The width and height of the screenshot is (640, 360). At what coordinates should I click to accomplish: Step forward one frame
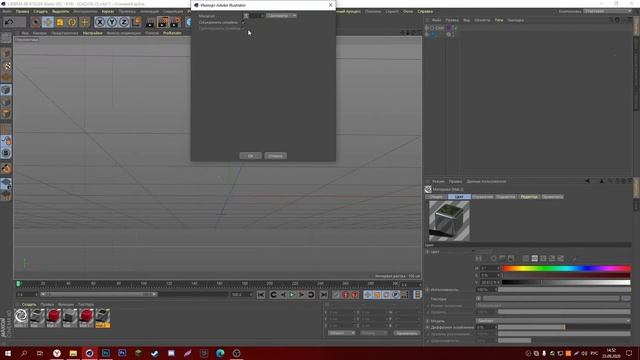tap(302, 294)
